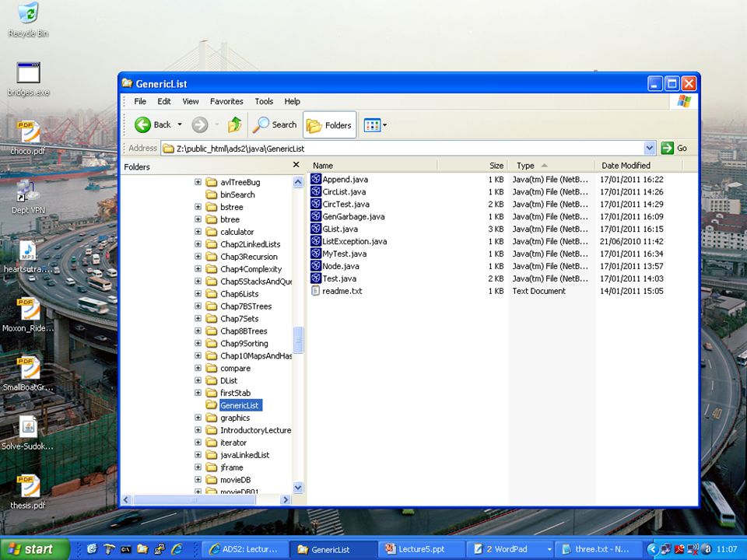Expand the graphics folder tree node
747x560 pixels.
point(198,417)
